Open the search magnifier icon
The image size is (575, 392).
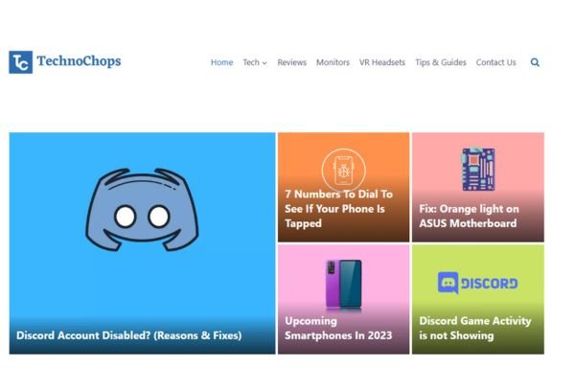(535, 62)
